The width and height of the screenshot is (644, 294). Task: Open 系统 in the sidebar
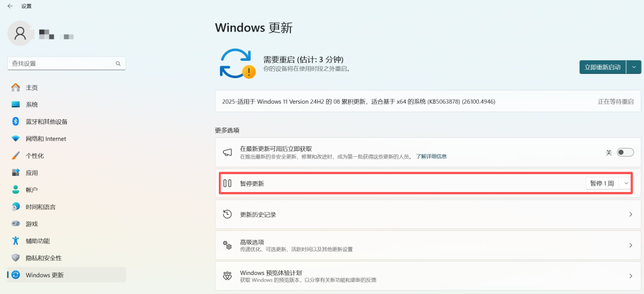(x=67, y=105)
